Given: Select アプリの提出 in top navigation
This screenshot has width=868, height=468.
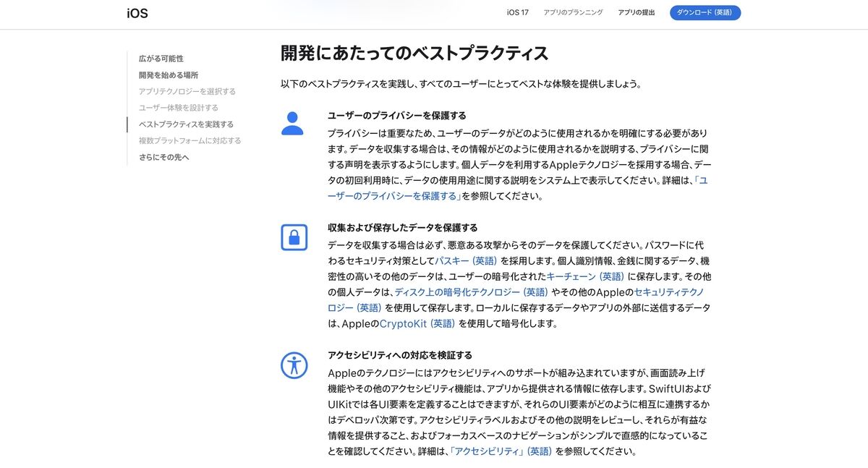Looking at the screenshot, I should pyautogui.click(x=637, y=12).
